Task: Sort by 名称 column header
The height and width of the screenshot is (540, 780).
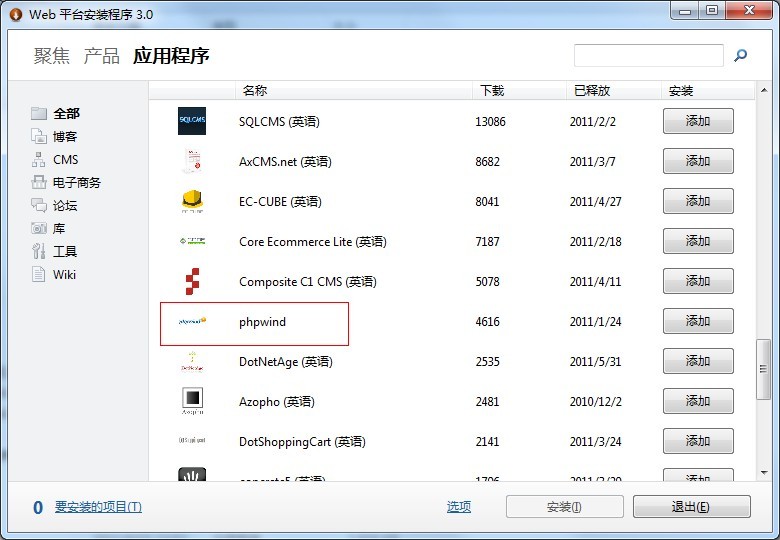Action: click(353, 90)
